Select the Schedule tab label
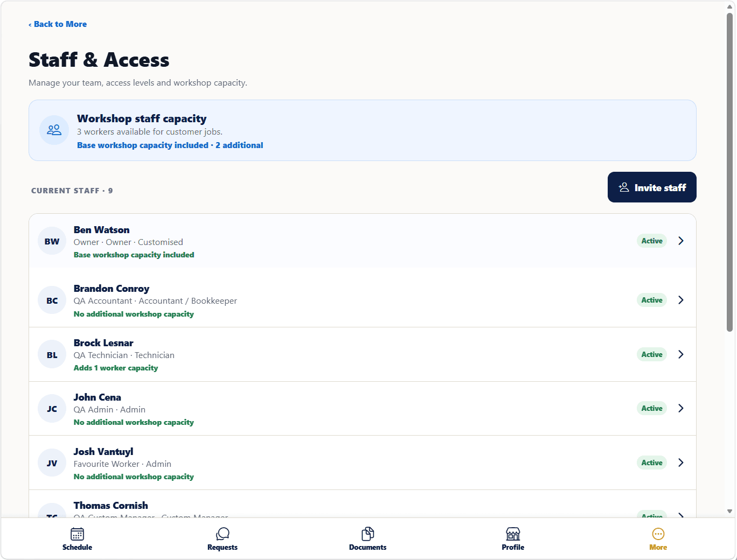 point(77,547)
